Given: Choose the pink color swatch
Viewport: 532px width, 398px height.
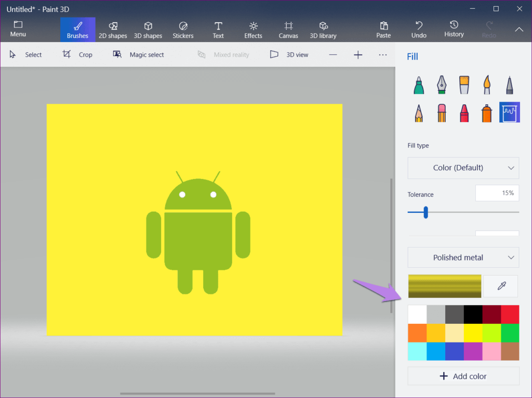Looking at the screenshot, I should click(x=491, y=351).
